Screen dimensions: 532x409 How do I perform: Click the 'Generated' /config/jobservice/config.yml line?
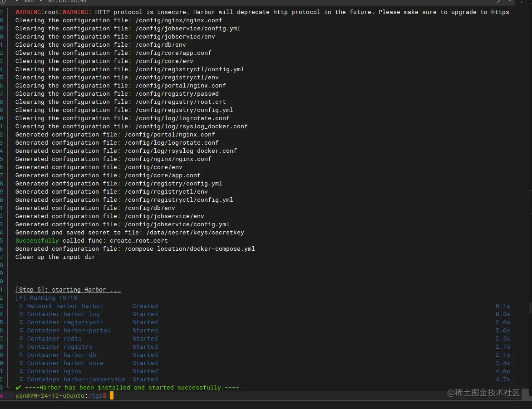pos(122,224)
